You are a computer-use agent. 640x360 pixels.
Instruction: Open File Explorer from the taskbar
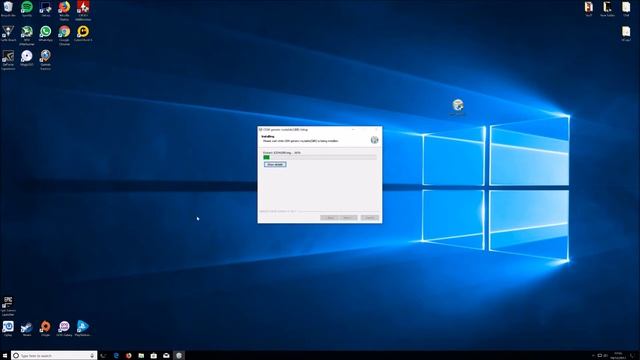point(141,356)
